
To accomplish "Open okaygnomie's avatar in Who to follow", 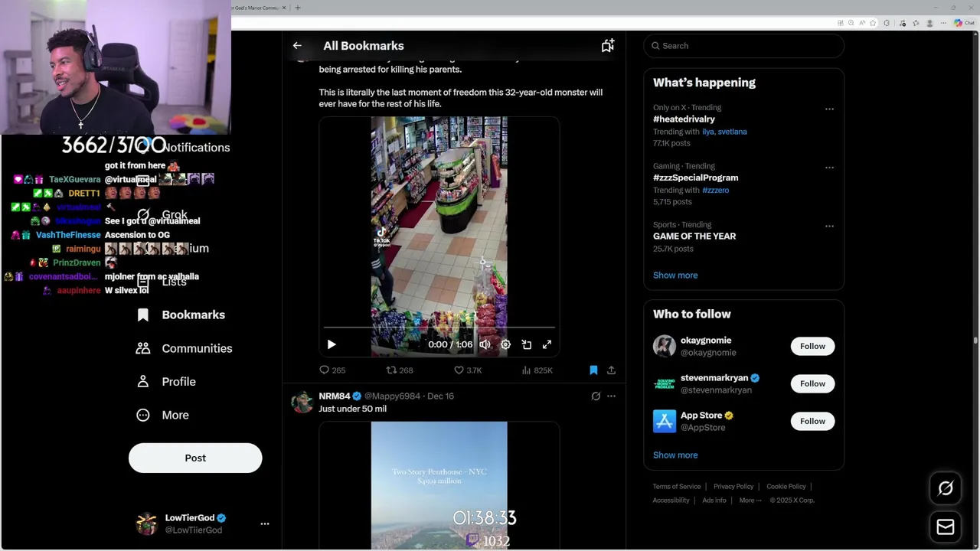I will point(665,346).
